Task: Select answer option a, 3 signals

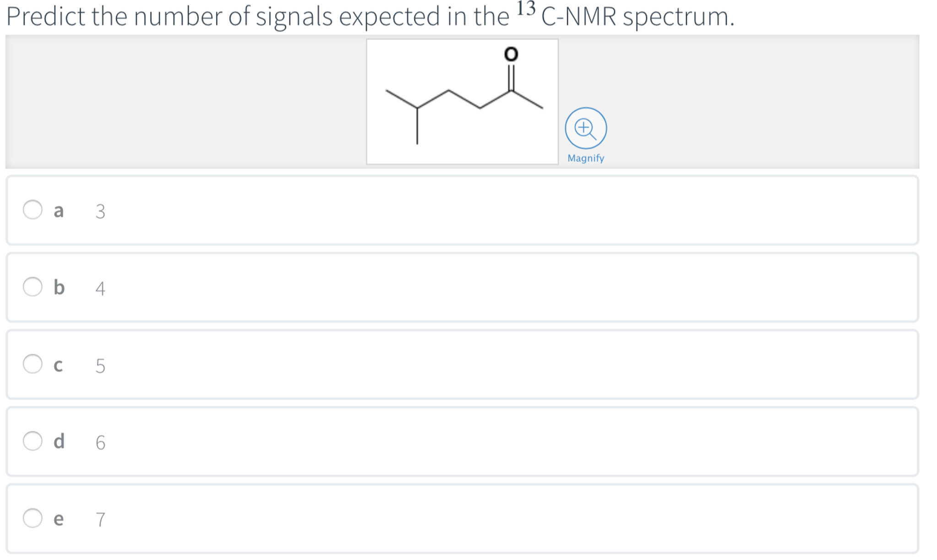Action: 33,210
